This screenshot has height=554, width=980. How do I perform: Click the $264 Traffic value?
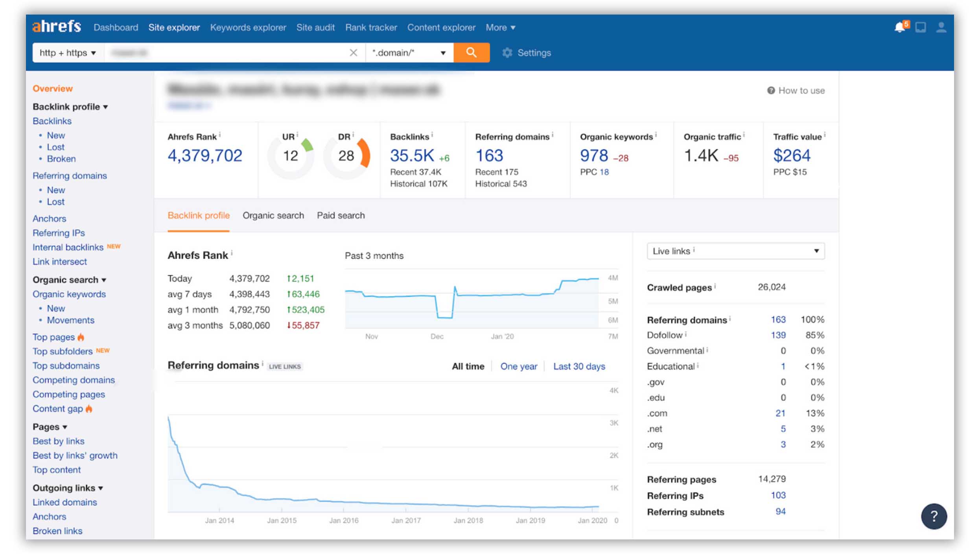click(x=792, y=156)
